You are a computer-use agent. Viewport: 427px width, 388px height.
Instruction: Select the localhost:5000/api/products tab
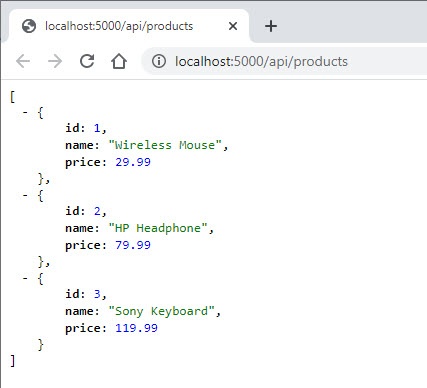(x=129, y=26)
